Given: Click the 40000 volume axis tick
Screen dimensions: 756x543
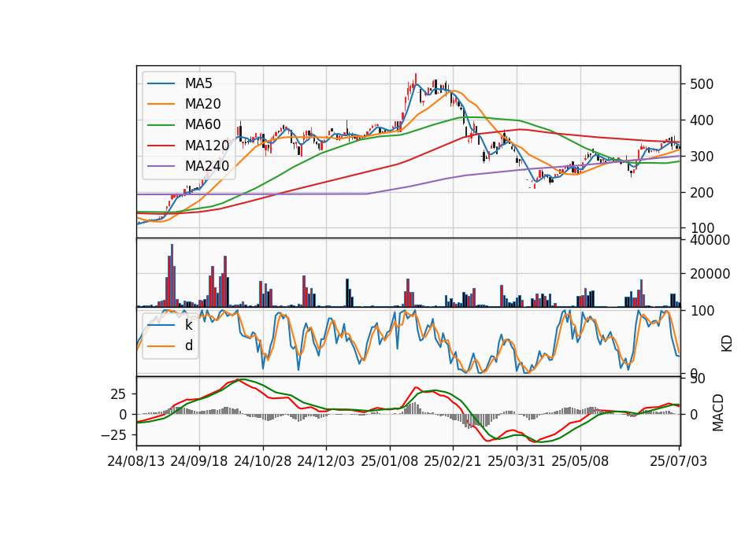Looking at the screenshot, I should [710, 241].
